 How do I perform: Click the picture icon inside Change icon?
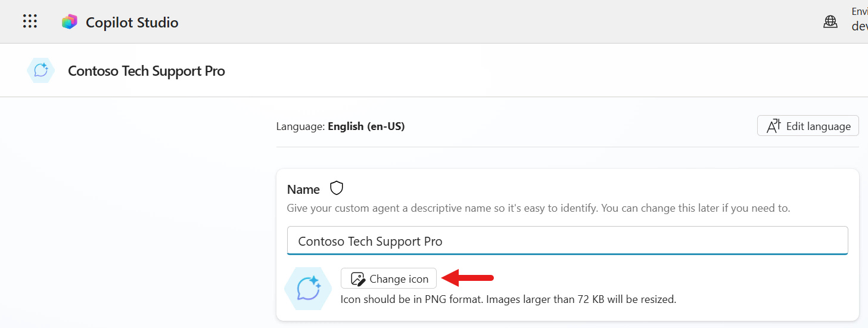(357, 279)
